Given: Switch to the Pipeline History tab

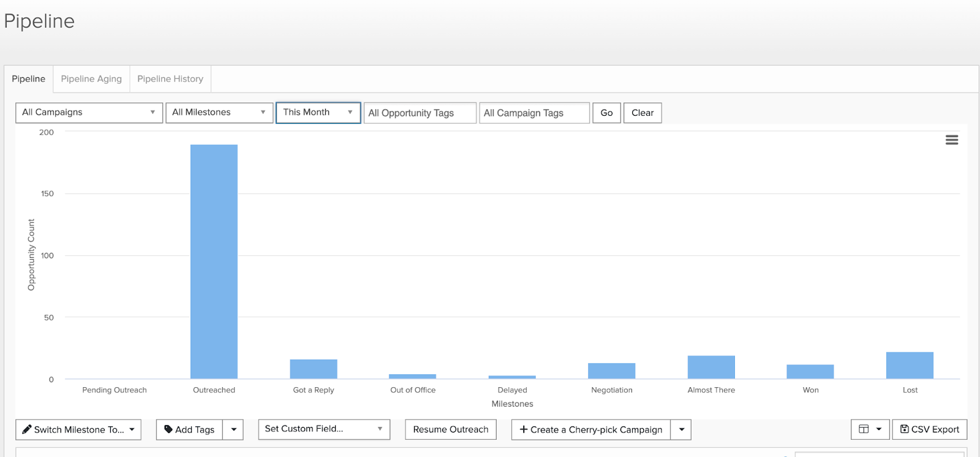Looking at the screenshot, I should click(170, 79).
